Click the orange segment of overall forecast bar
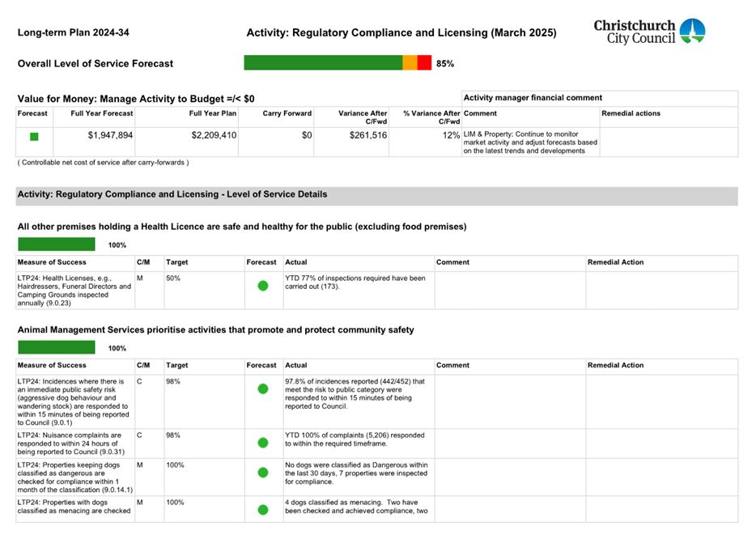Viewport: 756px width, 535px height. 410,62
